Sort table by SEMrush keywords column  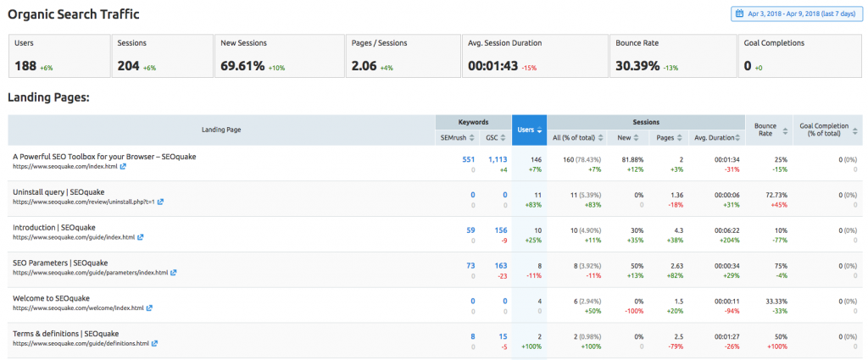tap(457, 137)
